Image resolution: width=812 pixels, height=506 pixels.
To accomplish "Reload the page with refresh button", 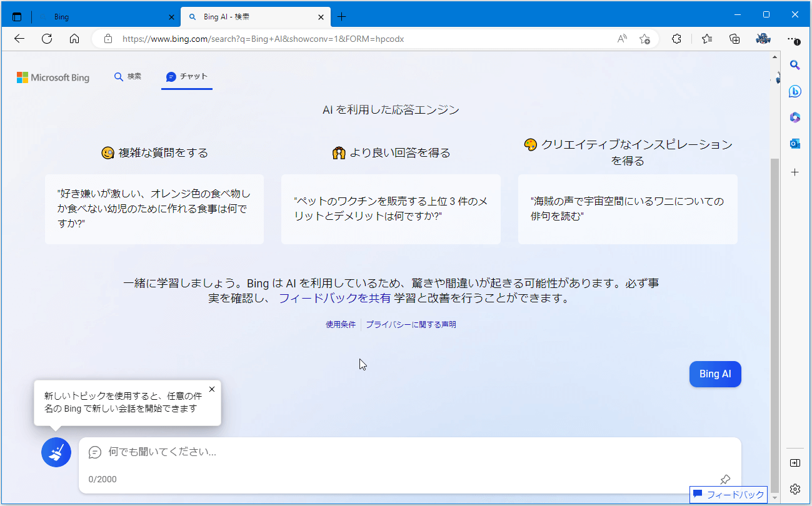I will coord(47,39).
